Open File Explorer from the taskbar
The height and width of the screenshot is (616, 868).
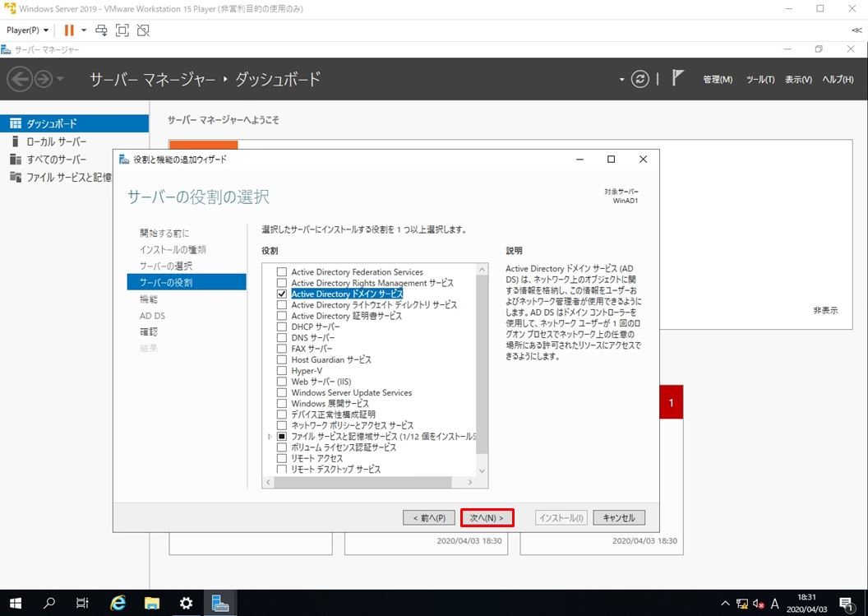click(x=152, y=603)
